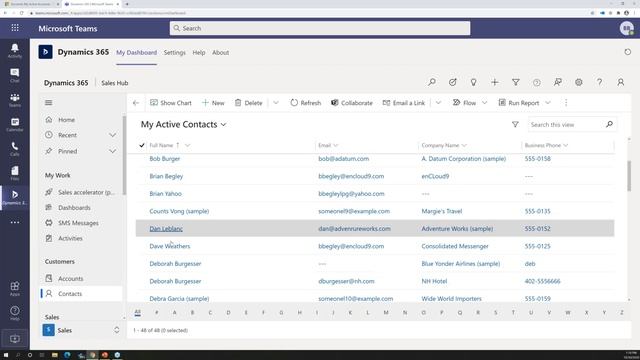The width and height of the screenshot is (640, 360).
Task: Collapse the site map hamburger menu
Action: (49, 102)
